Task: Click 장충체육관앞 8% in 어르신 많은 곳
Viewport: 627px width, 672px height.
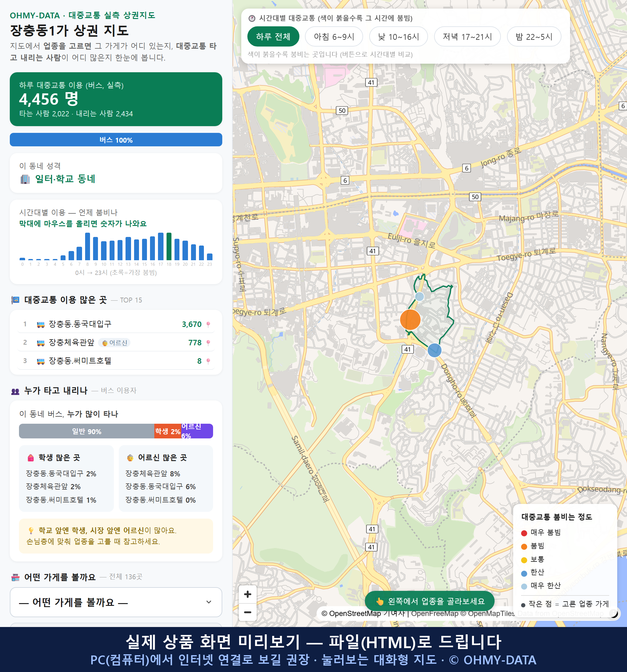Action: [x=152, y=474]
